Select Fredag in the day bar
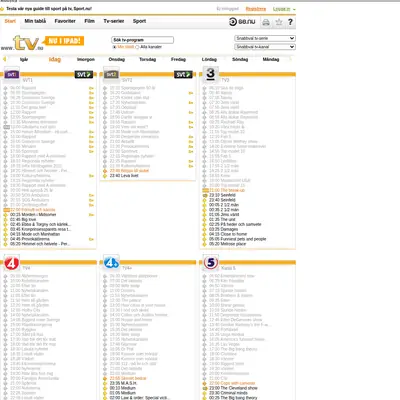 pyautogui.click(x=178, y=59)
